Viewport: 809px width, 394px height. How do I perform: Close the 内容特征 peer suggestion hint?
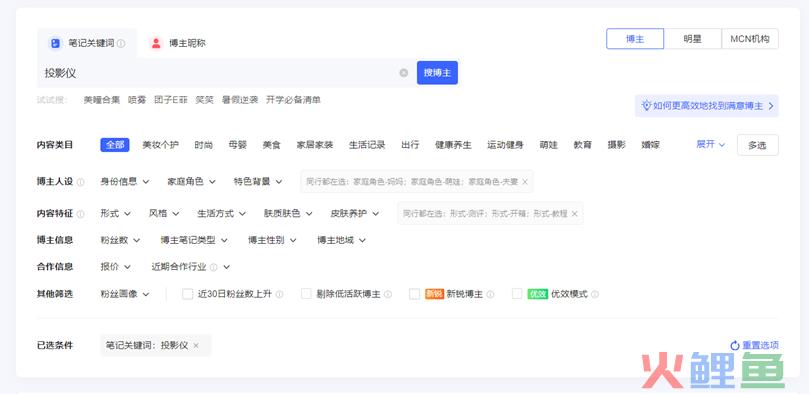[574, 214]
